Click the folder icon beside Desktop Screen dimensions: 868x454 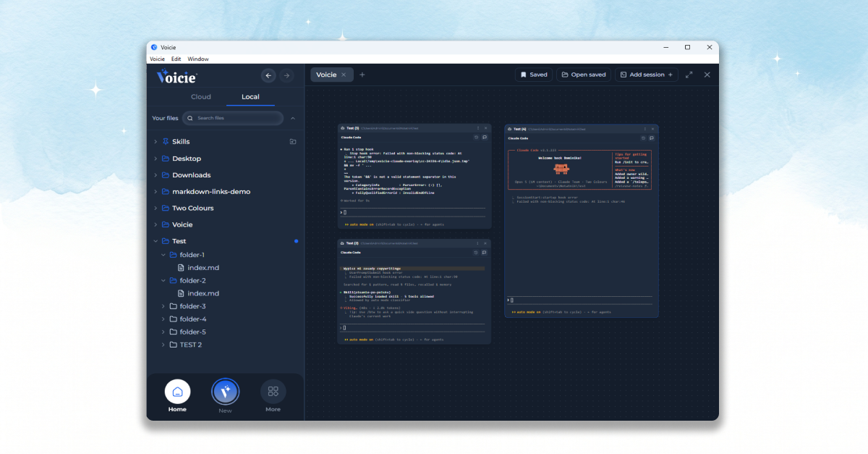(166, 159)
